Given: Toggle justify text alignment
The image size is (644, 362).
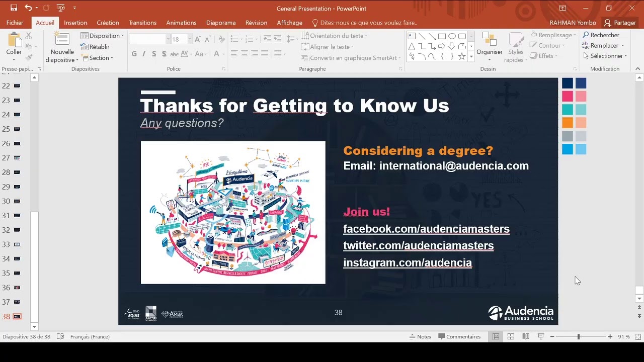Looking at the screenshot, I should click(x=265, y=54).
